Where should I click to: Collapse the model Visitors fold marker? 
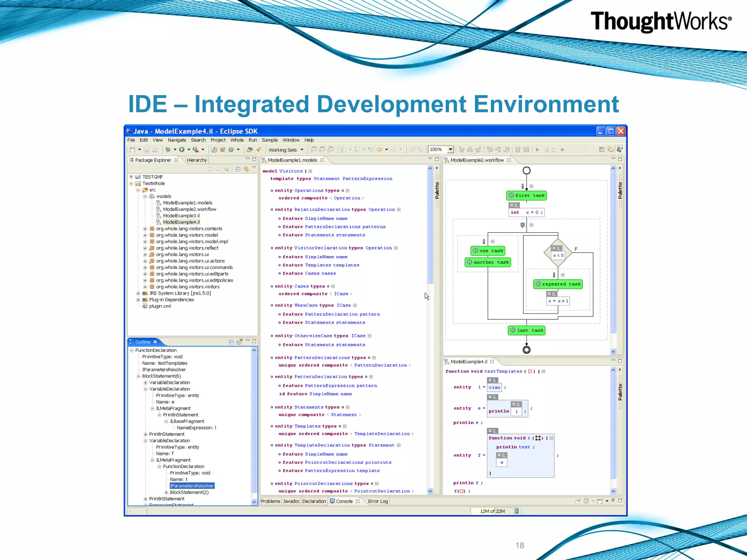click(310, 171)
